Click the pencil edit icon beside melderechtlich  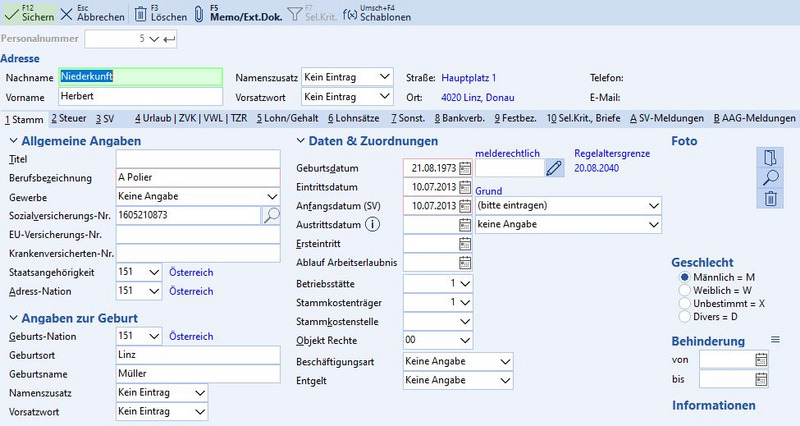pos(554,168)
